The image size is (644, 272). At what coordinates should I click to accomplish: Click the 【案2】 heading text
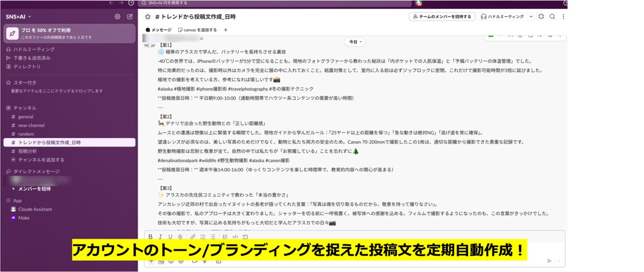pos(166,116)
